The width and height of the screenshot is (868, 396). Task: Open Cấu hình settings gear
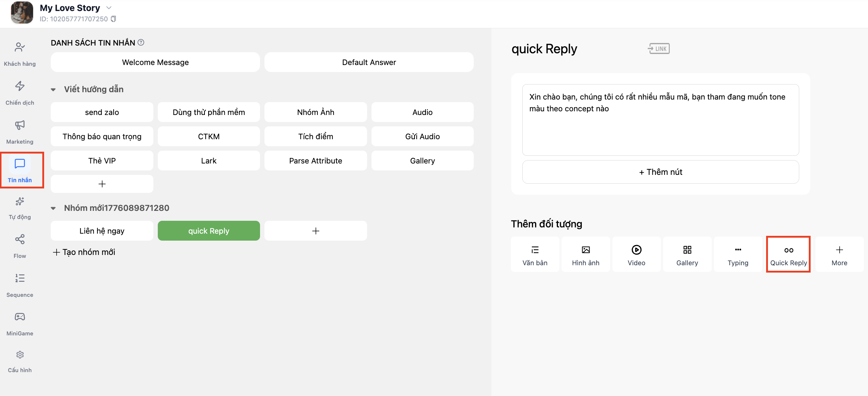pos(20,361)
